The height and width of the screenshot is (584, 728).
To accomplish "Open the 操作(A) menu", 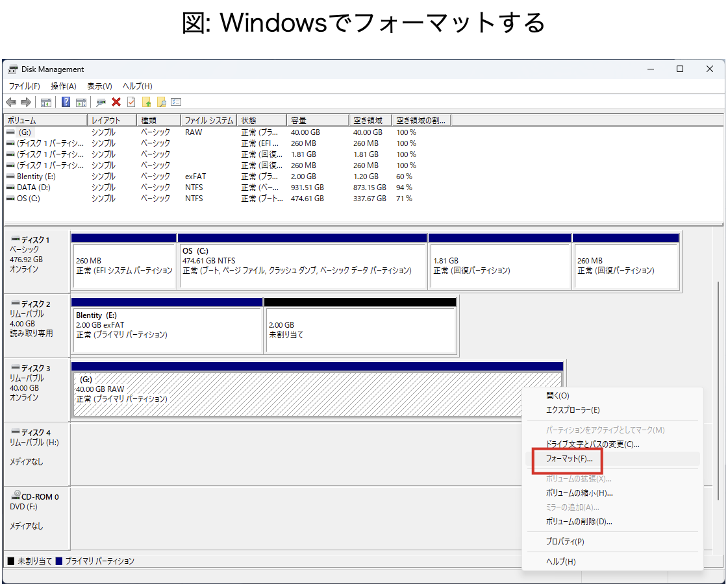I will pos(64,86).
